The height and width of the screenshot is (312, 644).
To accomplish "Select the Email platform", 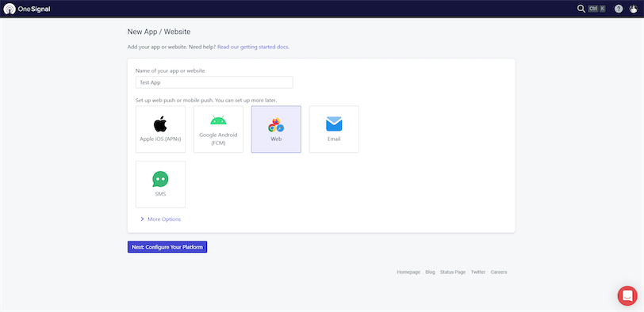I will (334, 129).
